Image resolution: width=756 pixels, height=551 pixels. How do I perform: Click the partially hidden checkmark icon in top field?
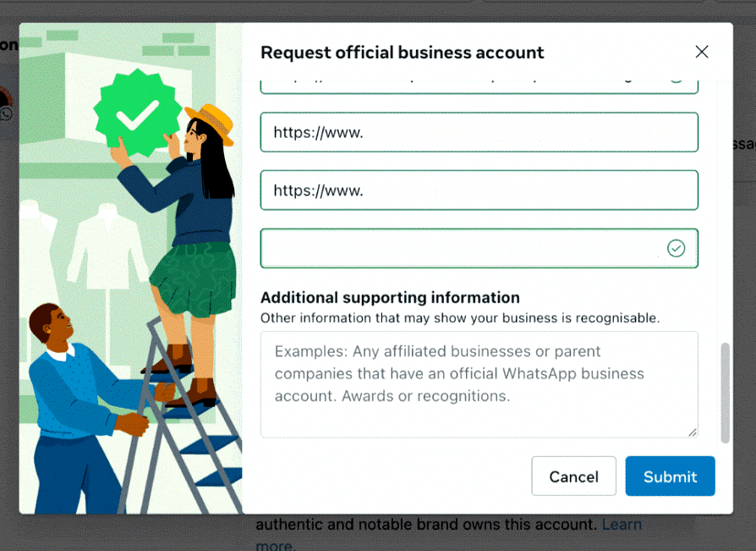click(676, 80)
